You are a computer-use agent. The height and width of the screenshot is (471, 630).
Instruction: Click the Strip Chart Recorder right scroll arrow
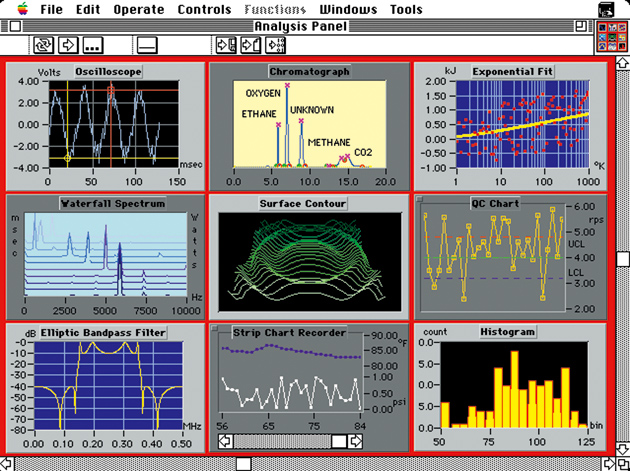tap(356, 441)
